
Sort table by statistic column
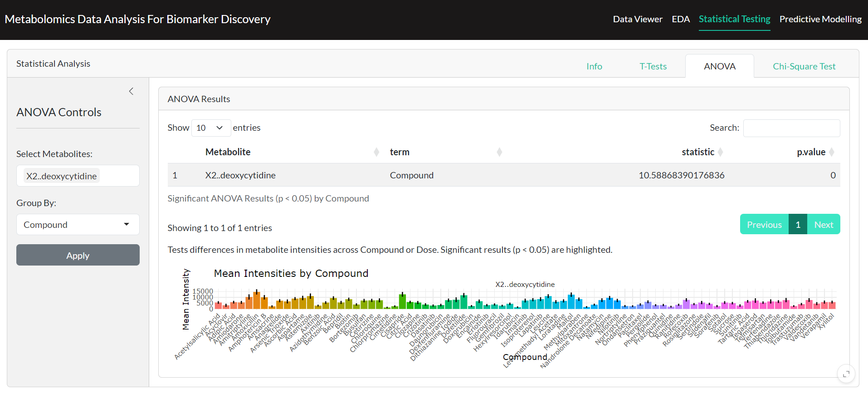tap(619, 152)
